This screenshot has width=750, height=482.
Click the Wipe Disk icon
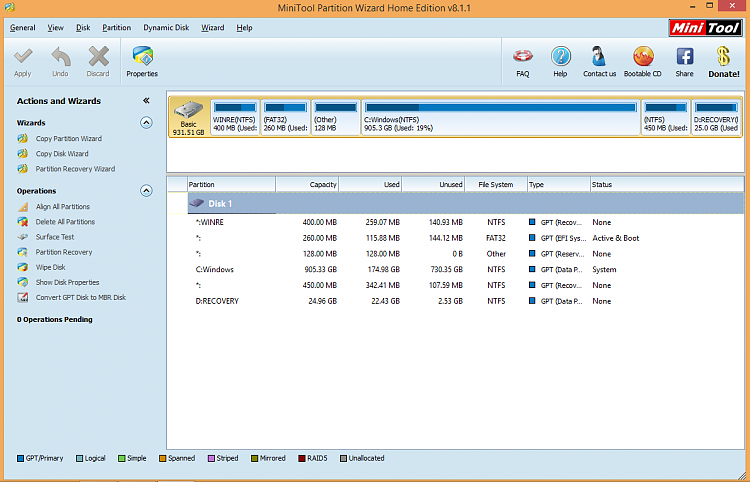pos(22,267)
